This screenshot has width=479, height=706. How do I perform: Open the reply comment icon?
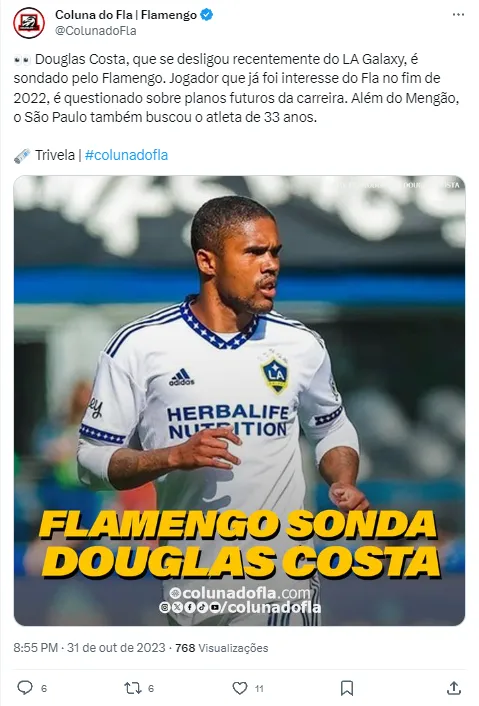pos(25,688)
